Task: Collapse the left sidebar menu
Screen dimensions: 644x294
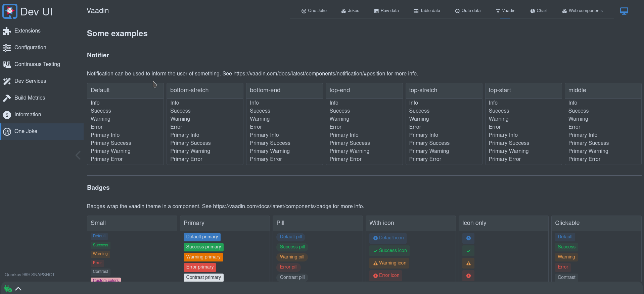Action: [x=78, y=155]
